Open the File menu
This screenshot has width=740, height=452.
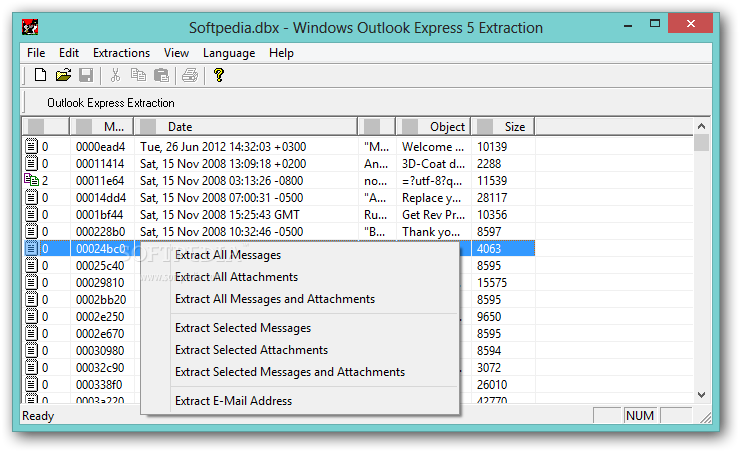pos(36,53)
